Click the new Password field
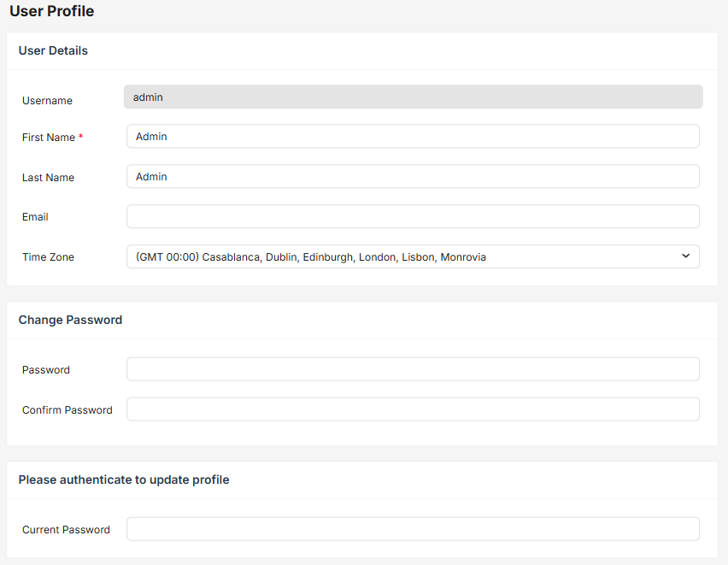The width and height of the screenshot is (728, 565). tap(413, 369)
